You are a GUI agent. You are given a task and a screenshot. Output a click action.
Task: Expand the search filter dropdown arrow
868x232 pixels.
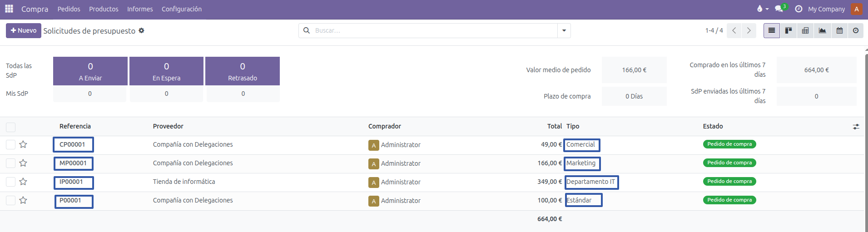[x=564, y=30]
